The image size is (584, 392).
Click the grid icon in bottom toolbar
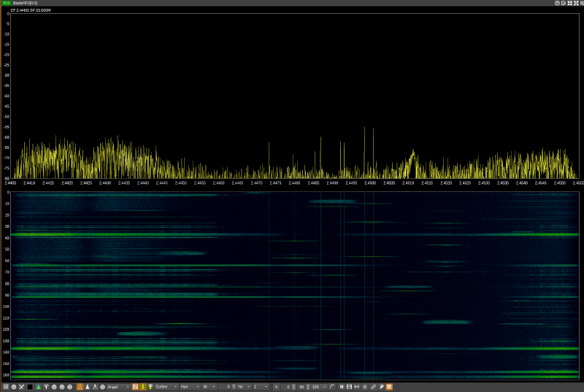click(x=5, y=386)
